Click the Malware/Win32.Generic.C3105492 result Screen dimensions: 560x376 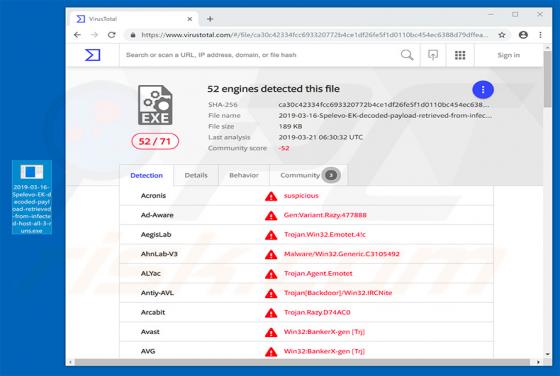coord(341,254)
